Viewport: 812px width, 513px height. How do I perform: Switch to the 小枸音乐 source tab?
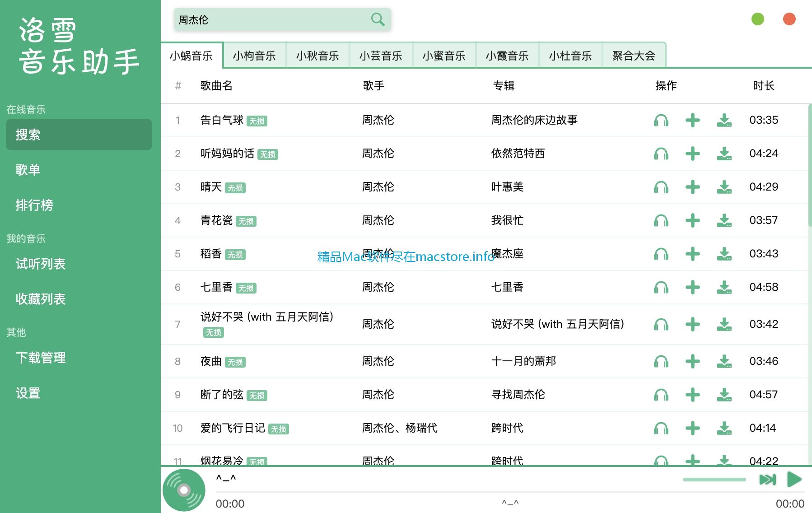254,56
